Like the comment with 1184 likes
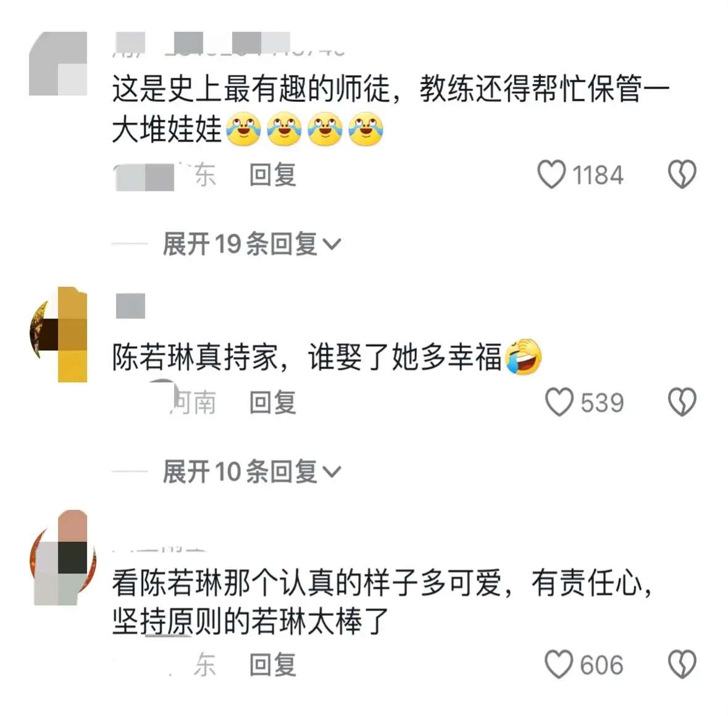Viewport: 728px width, 716px height. [552, 175]
